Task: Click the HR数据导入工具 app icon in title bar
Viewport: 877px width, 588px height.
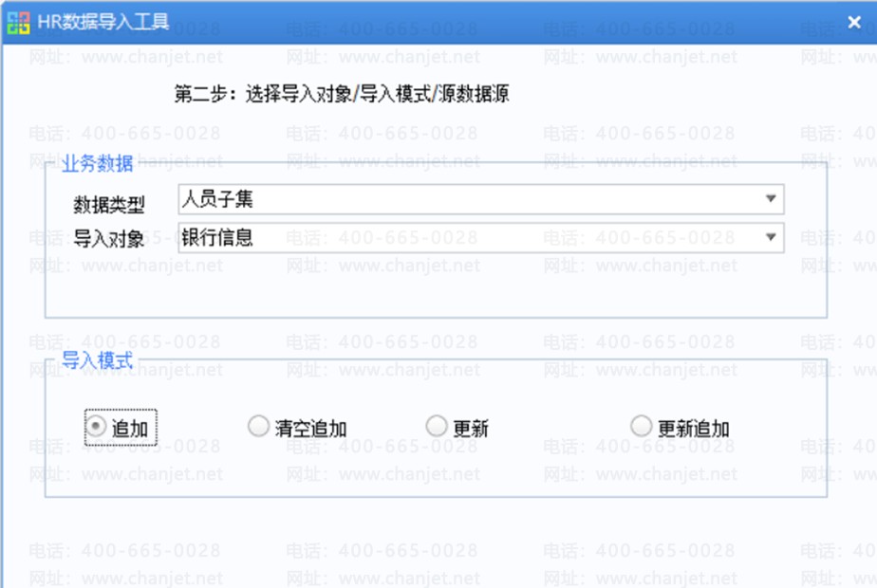Action: [x=18, y=23]
